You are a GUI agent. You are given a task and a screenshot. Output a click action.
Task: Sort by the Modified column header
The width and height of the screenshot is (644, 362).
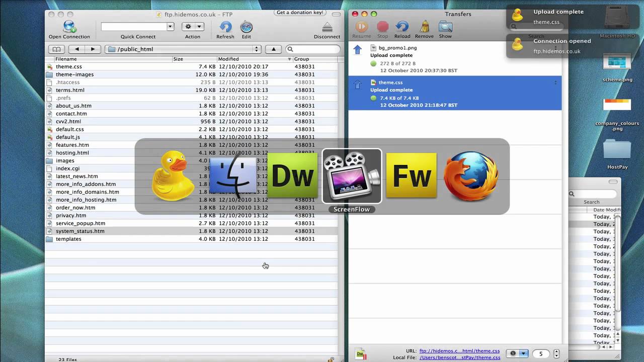255,59
